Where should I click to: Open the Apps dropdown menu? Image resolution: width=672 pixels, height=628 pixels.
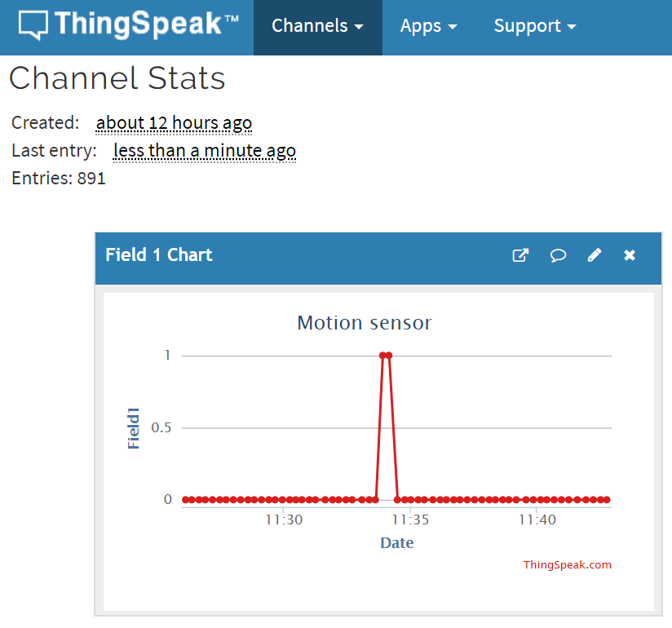(429, 27)
